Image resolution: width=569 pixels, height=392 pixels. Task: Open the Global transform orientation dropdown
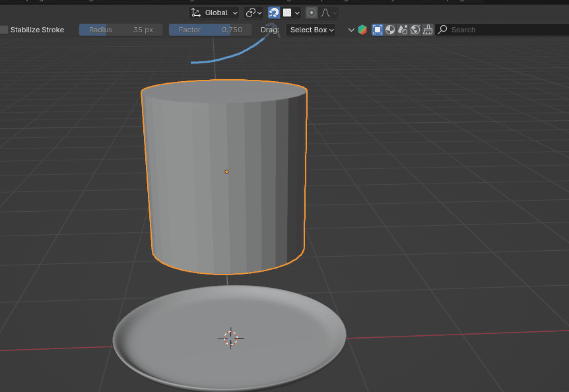pyautogui.click(x=215, y=13)
